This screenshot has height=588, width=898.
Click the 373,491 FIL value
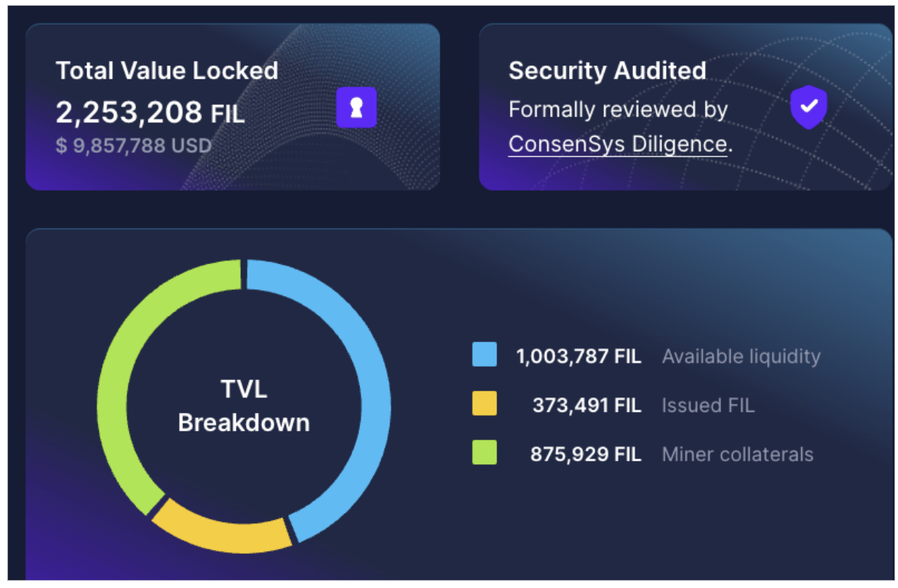(587, 405)
